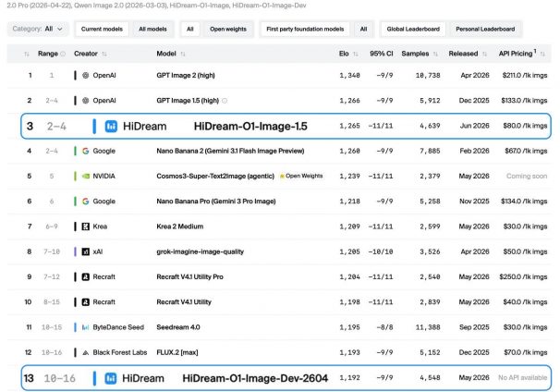Click the ByteDance Seed creator name

click(118, 327)
